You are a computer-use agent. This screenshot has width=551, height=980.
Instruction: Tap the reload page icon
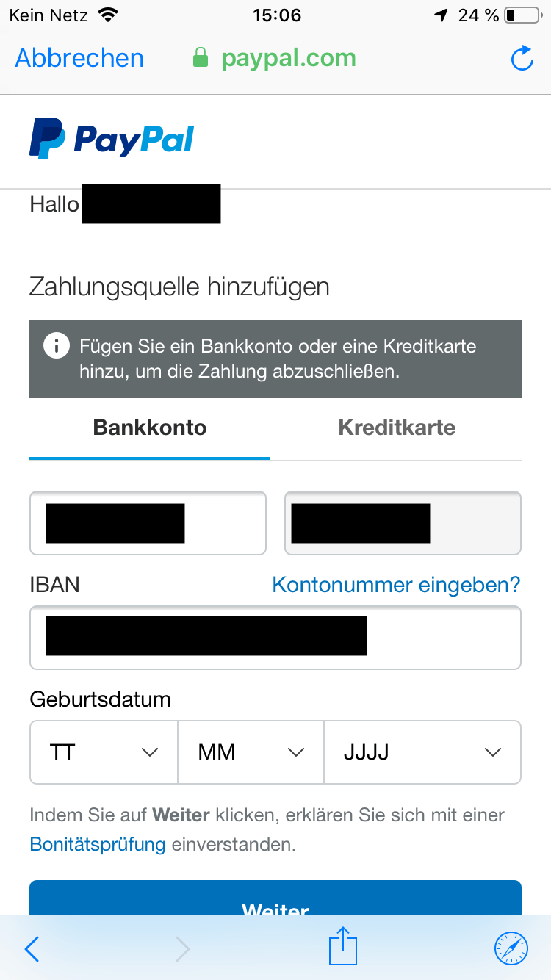click(x=522, y=59)
